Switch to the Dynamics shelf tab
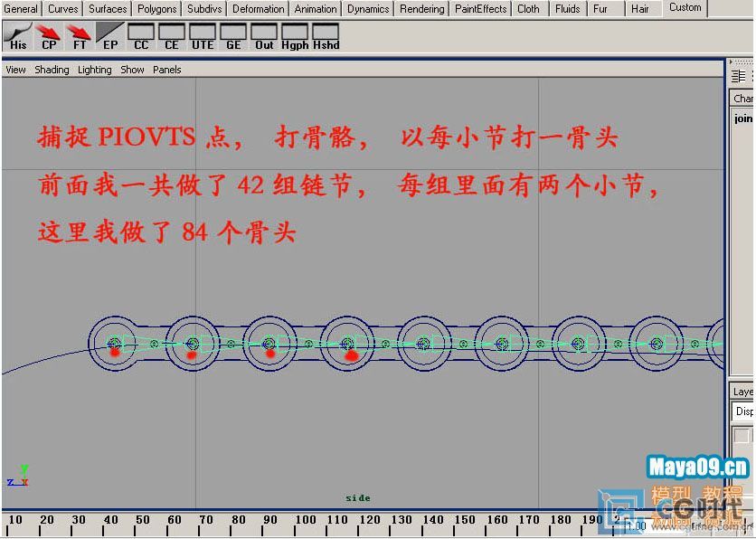The image size is (756, 539). [x=368, y=9]
